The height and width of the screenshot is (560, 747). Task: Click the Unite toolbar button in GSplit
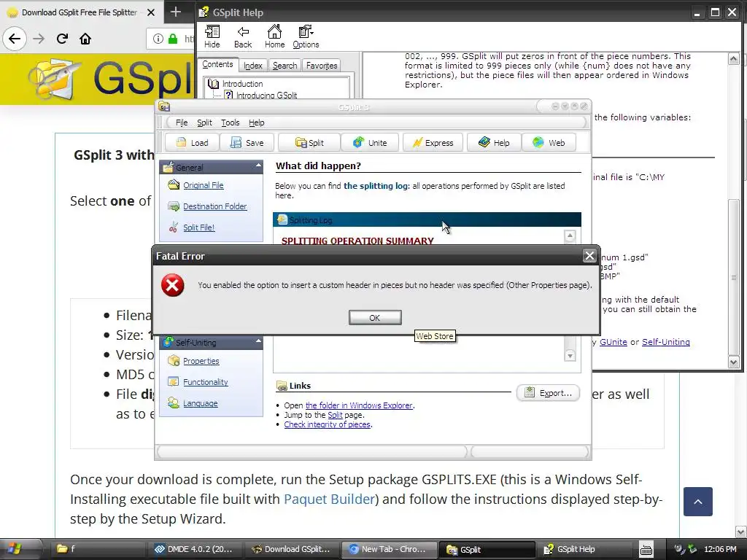coord(370,143)
